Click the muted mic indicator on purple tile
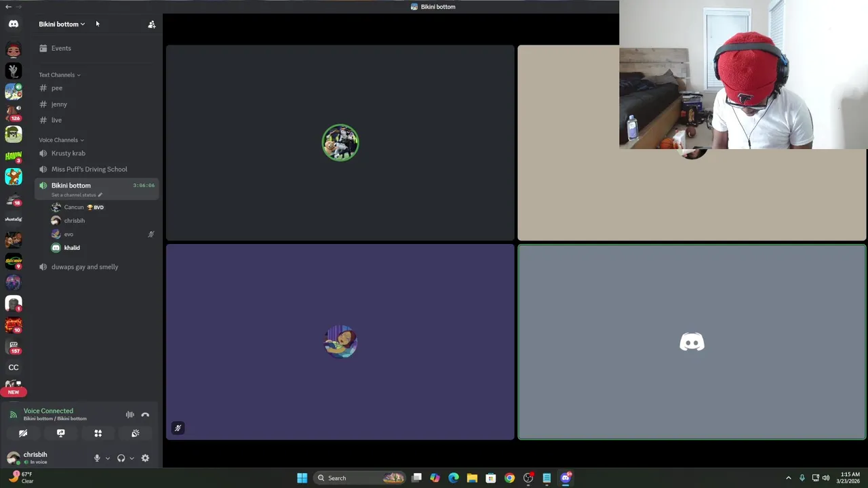The image size is (868, 488). click(x=178, y=428)
